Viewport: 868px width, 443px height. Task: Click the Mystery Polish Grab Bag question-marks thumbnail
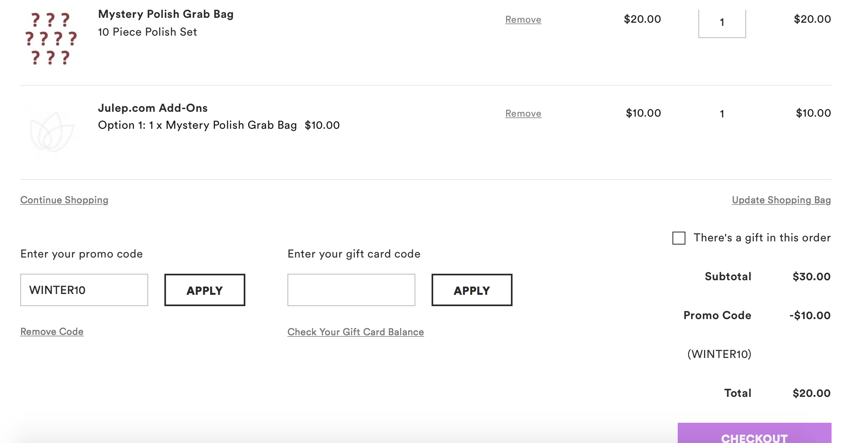pos(51,38)
